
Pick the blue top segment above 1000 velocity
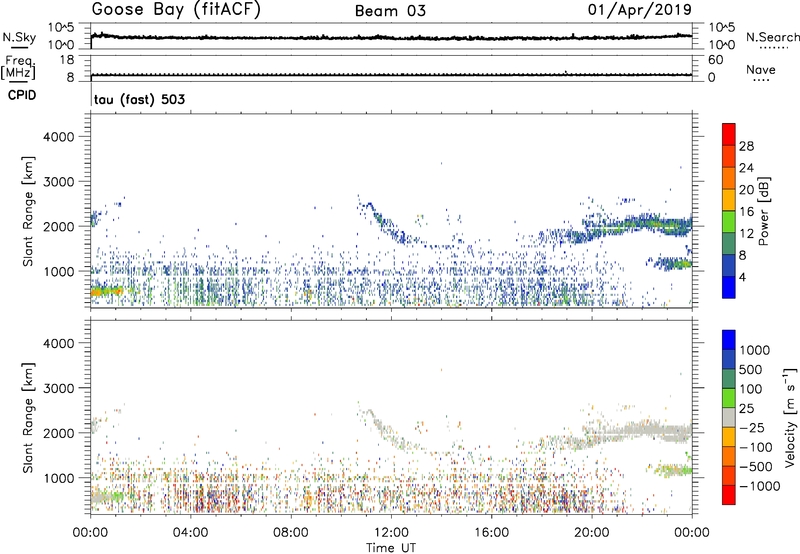click(x=729, y=340)
